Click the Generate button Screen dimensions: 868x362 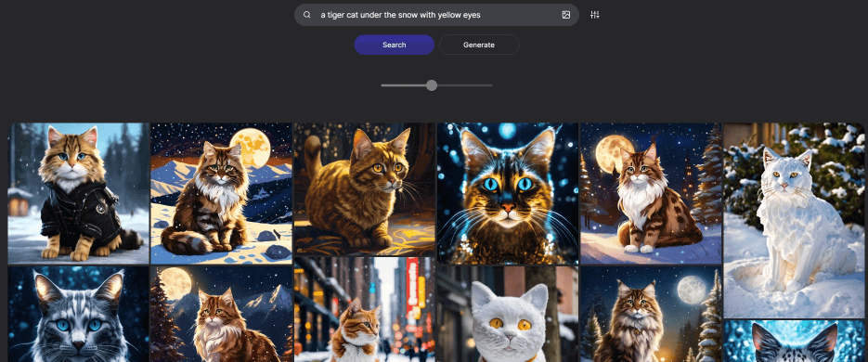click(479, 45)
